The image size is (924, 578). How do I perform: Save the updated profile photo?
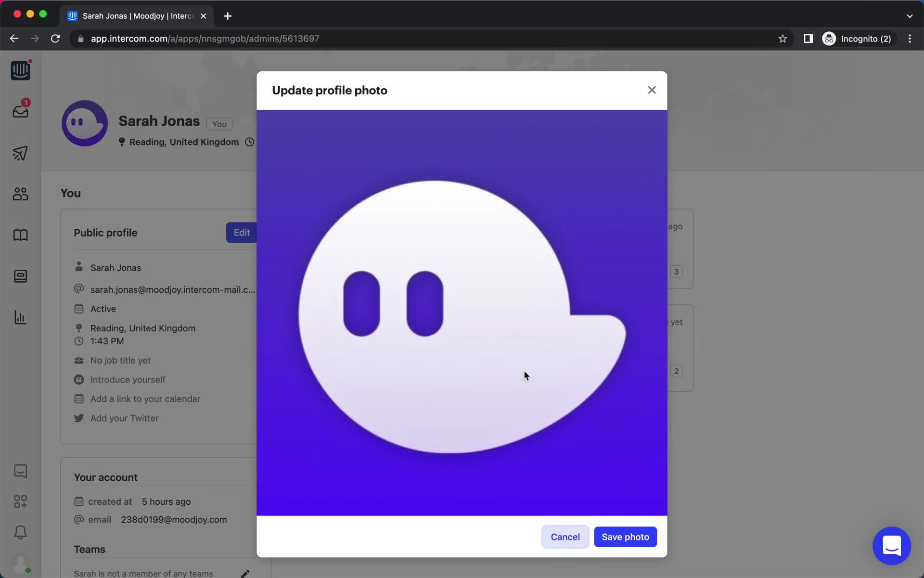625,536
